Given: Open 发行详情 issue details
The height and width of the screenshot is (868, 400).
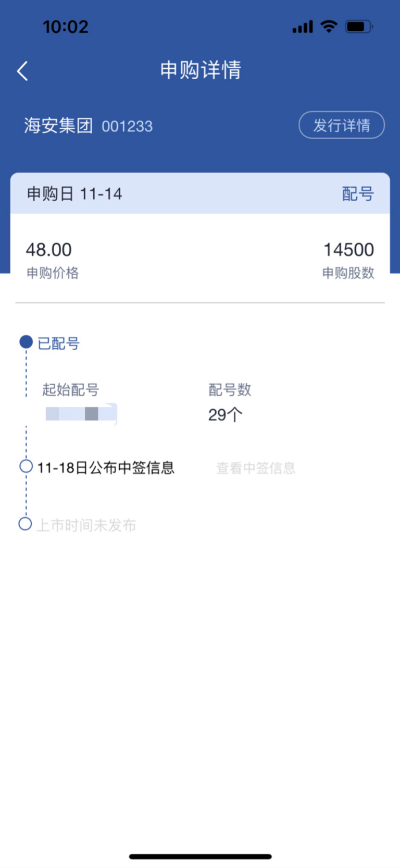Looking at the screenshot, I should click(341, 125).
